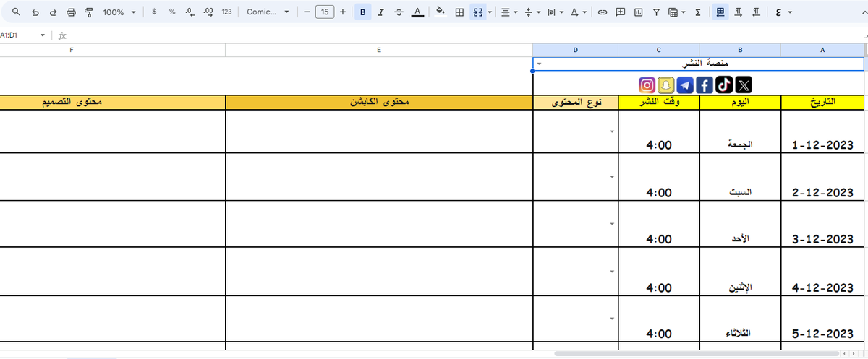Open text wrapping dropdown
This screenshot has width=868, height=359.
(555, 12)
